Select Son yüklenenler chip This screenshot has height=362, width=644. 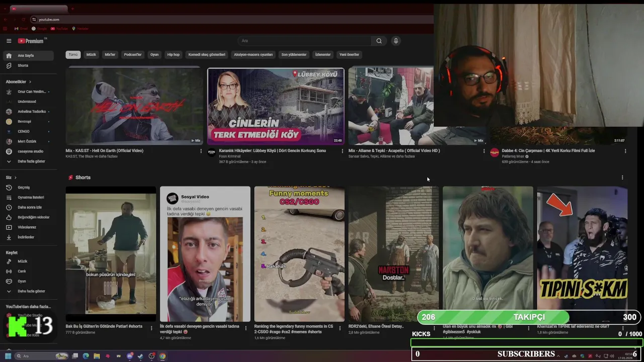tap(294, 54)
